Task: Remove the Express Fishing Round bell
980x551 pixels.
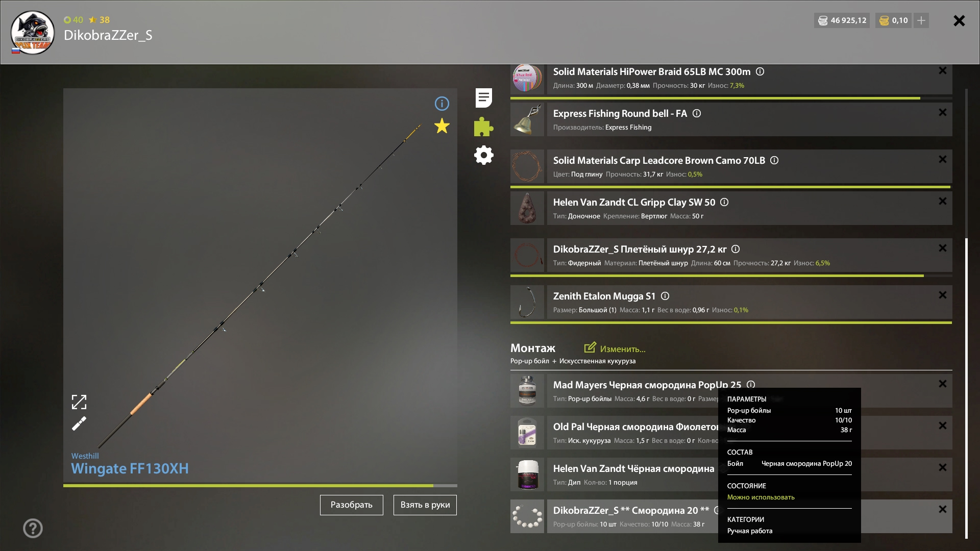Action: (942, 112)
